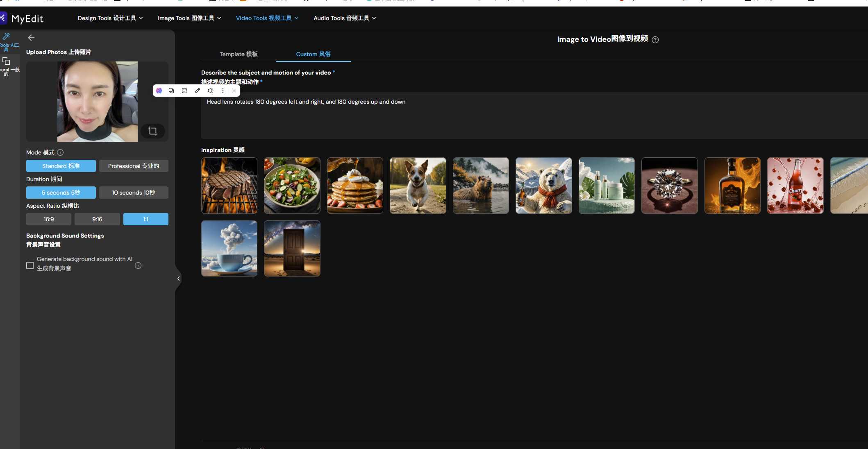Expand Design Tools dropdown menu
The height and width of the screenshot is (449, 868).
[110, 18]
